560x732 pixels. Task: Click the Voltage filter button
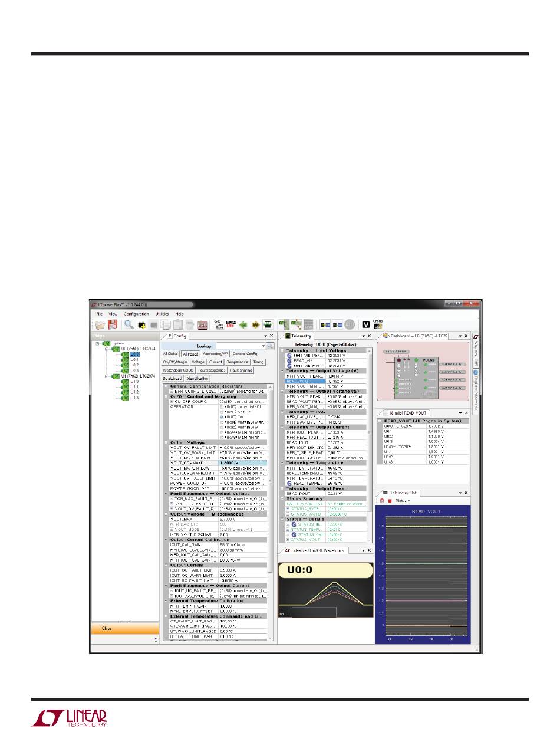pyautogui.click(x=198, y=362)
